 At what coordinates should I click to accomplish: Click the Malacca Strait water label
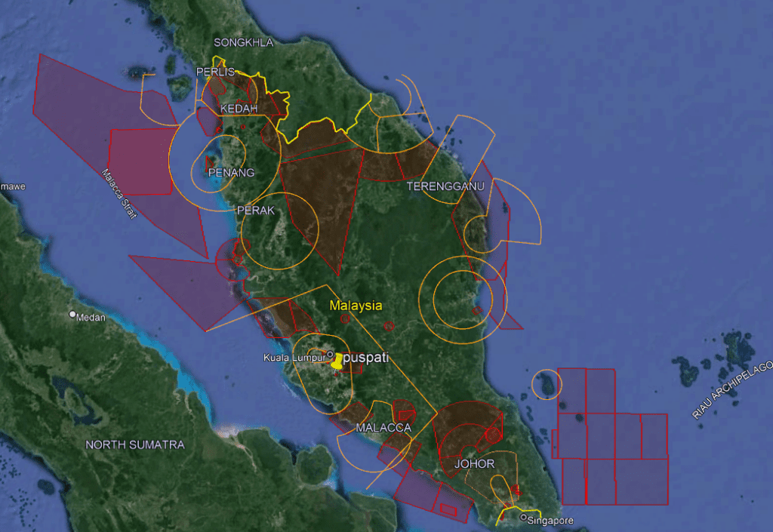(119, 193)
